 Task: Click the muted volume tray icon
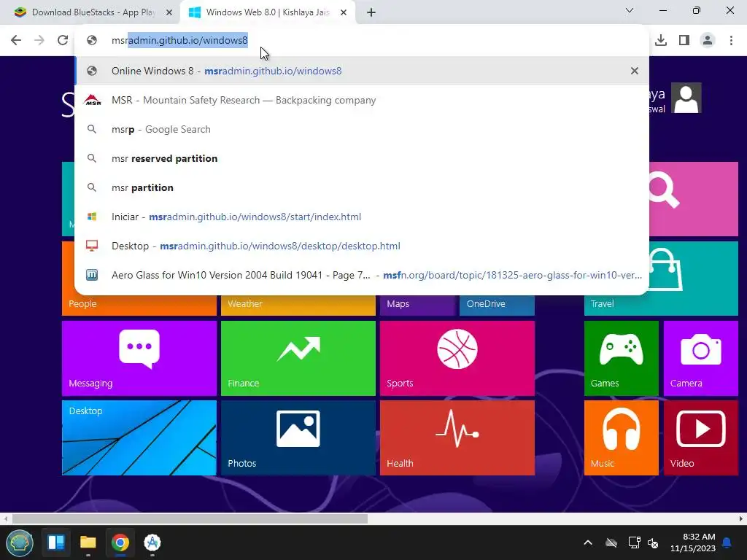pyautogui.click(x=653, y=542)
